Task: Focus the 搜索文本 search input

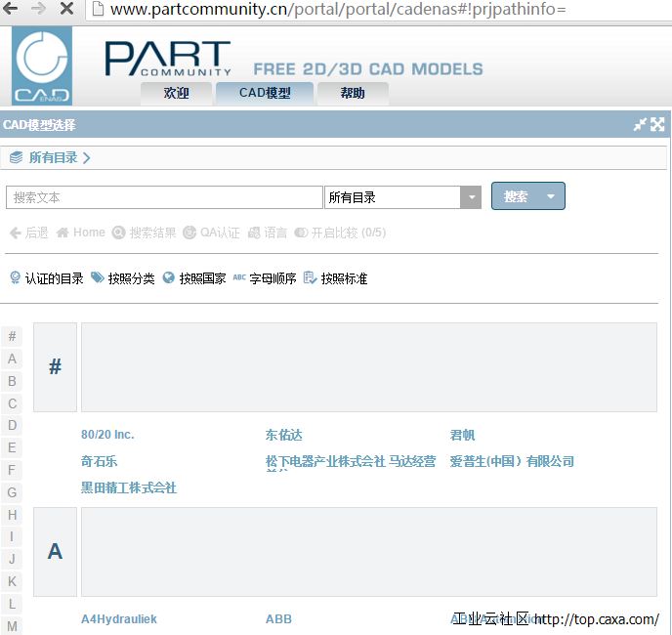Action: coord(164,197)
